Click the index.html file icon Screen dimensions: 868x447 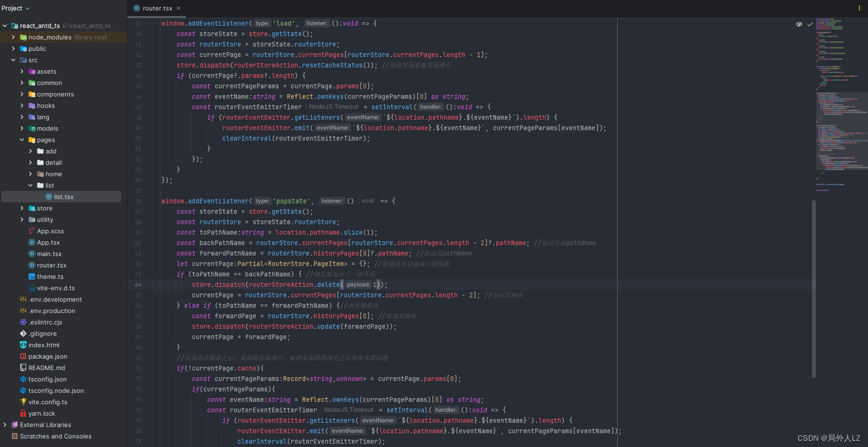[23, 345]
